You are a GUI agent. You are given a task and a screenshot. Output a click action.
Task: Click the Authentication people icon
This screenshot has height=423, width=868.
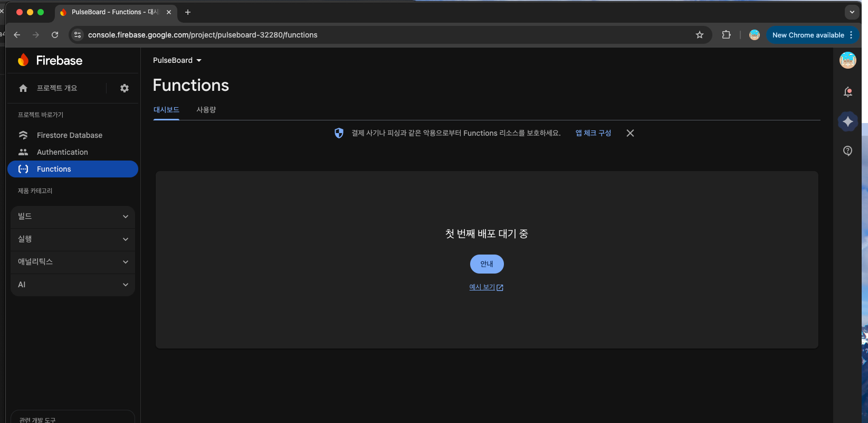point(23,152)
